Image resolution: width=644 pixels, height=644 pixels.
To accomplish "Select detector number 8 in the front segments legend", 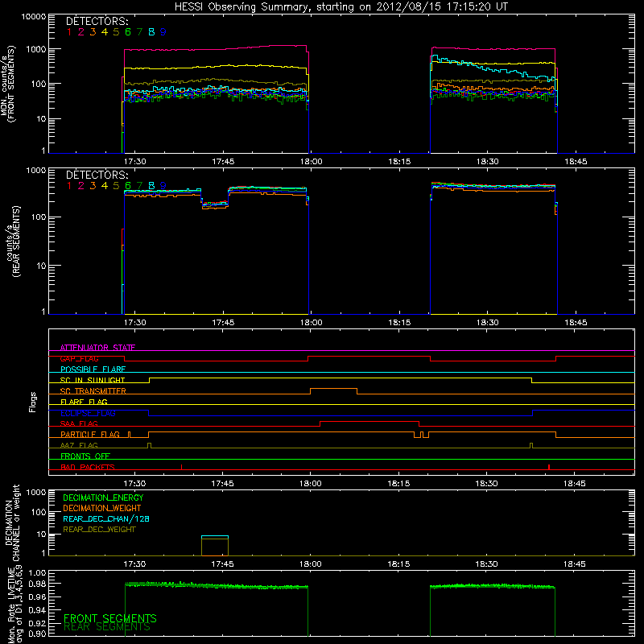I will coord(151,32).
